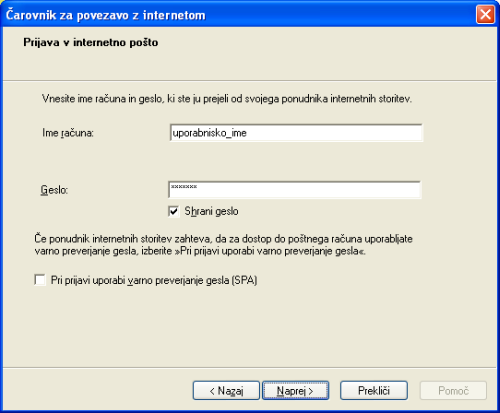500x413 pixels.
Task: Cancel the wizard with Prekliči
Action: coord(374,390)
